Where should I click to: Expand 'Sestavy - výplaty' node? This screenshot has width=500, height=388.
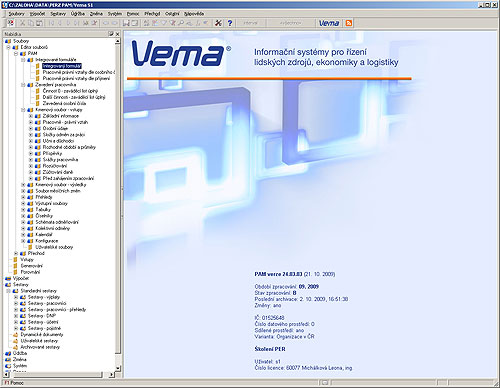click(16, 297)
